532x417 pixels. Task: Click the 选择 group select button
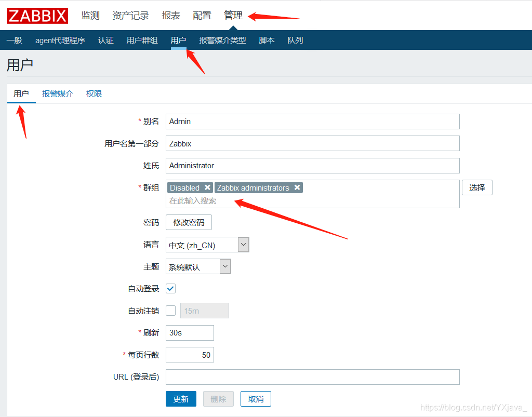[477, 188]
